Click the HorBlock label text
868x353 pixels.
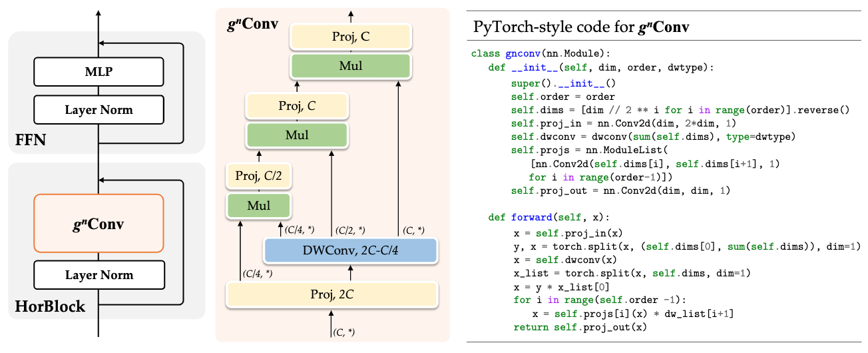[x=50, y=306]
